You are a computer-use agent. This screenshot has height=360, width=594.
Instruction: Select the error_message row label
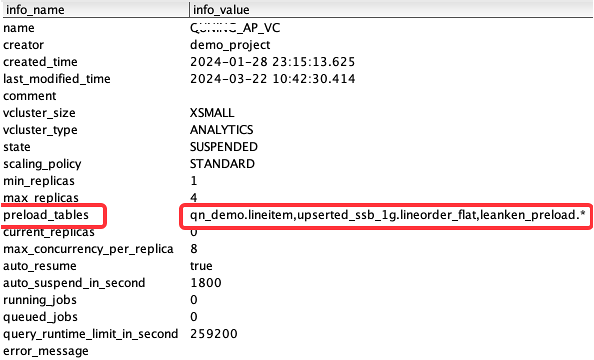[x=45, y=351]
